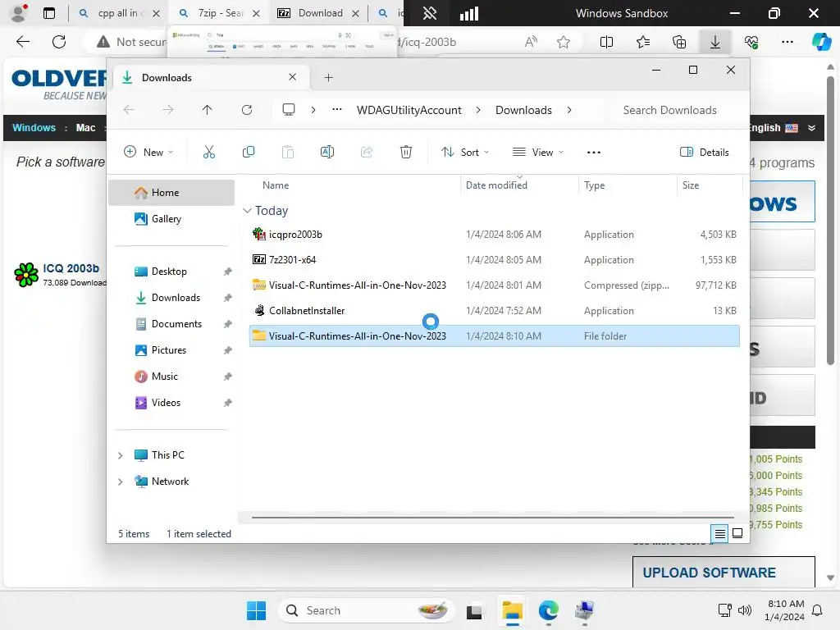Screen dimensions: 840x630
Task: Click the Mac link on OldVersion site
Action: click(x=85, y=127)
